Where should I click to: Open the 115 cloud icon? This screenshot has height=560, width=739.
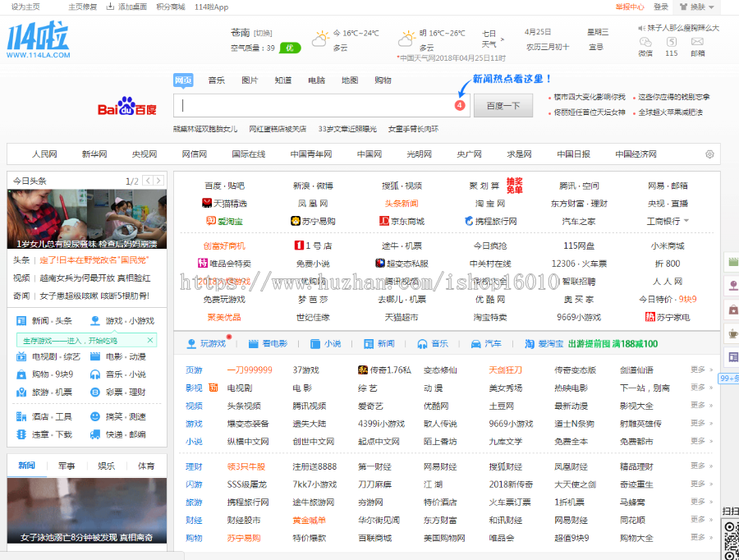point(672,42)
